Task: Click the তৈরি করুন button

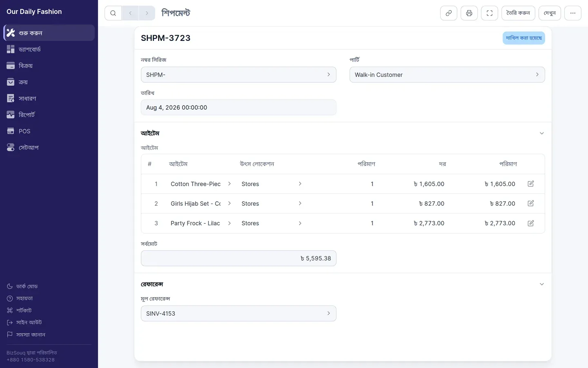Action: [x=518, y=13]
